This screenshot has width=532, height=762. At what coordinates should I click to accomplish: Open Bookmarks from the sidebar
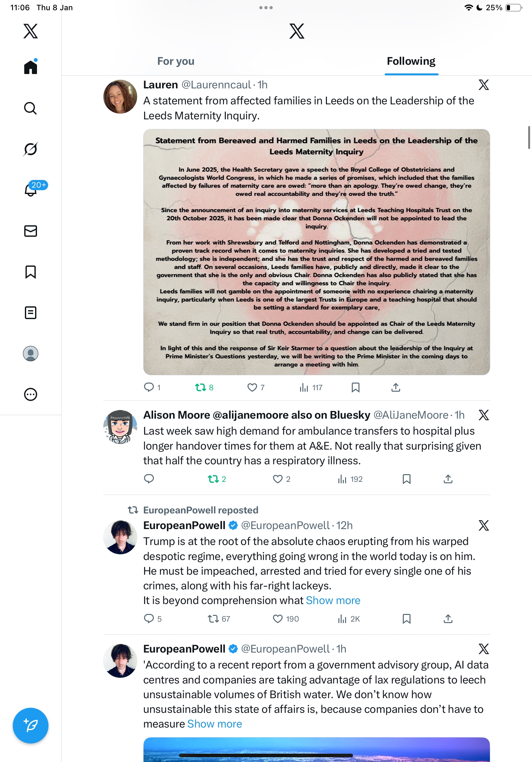tap(31, 272)
